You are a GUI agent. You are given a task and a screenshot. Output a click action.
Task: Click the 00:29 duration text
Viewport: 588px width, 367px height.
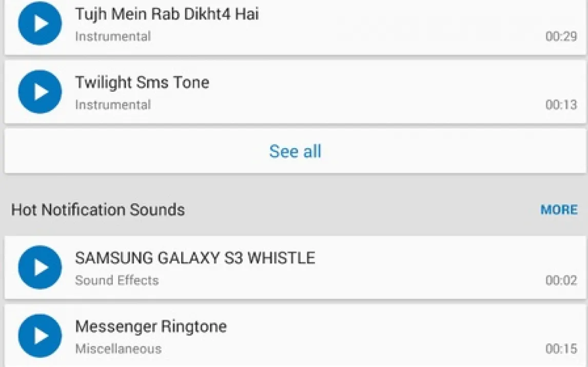point(561,36)
